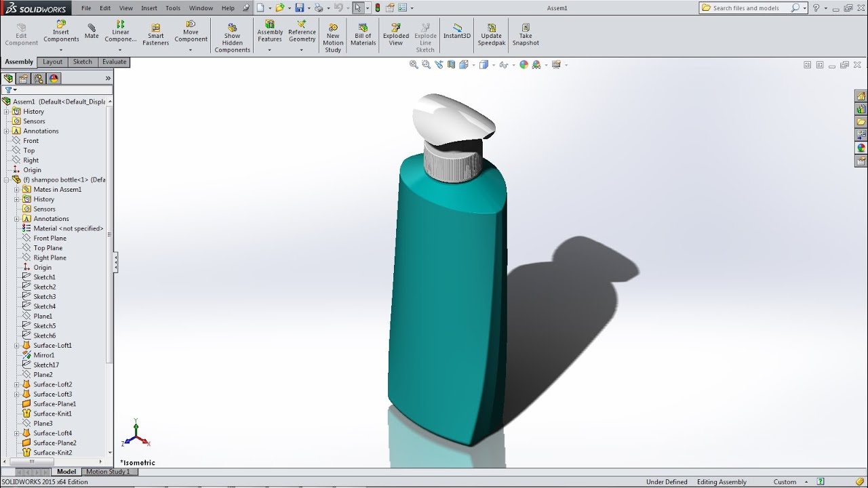Open the Linear Component Pattern tool
868x488 pixels.
click(x=121, y=31)
